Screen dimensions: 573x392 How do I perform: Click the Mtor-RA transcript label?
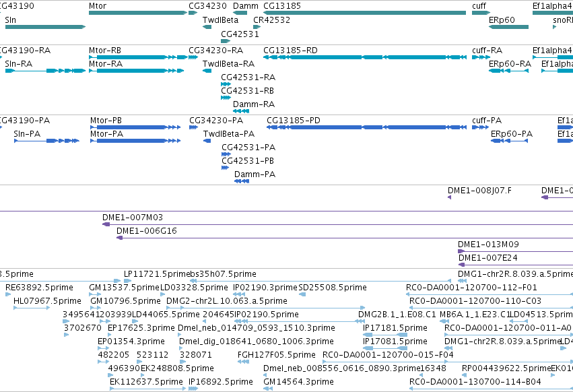(106, 64)
